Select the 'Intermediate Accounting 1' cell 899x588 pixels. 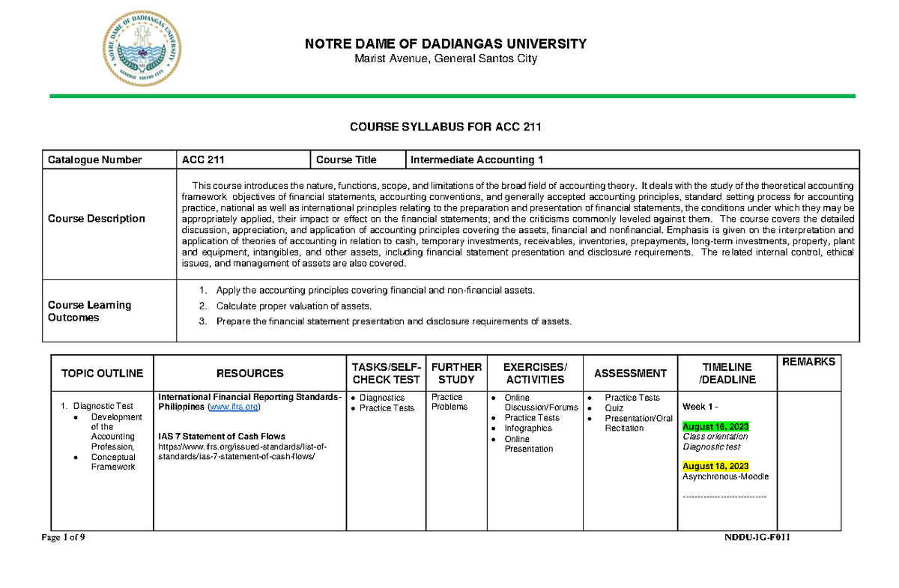(632, 160)
